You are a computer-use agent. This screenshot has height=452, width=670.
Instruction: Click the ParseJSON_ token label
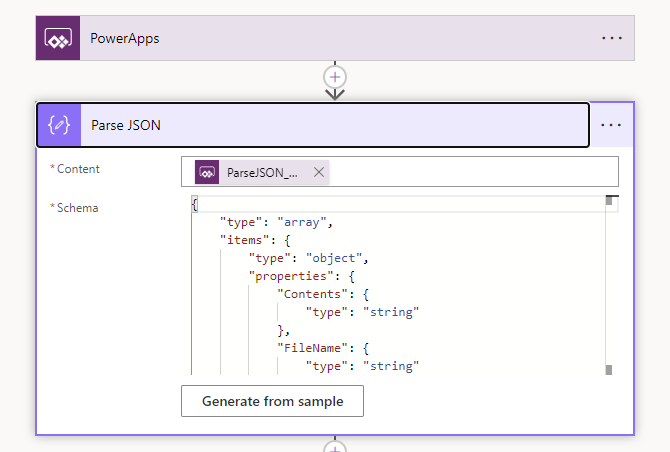coord(262,173)
